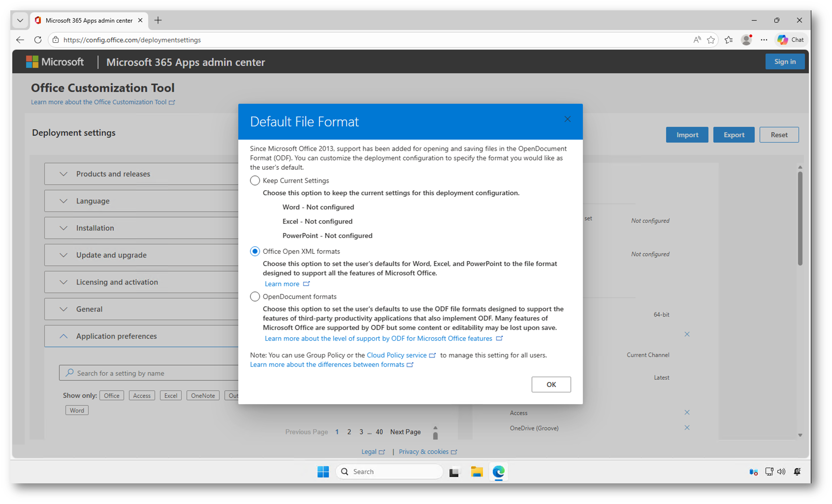Close the Default File Format dialog
The image size is (832, 504).
[x=567, y=119]
